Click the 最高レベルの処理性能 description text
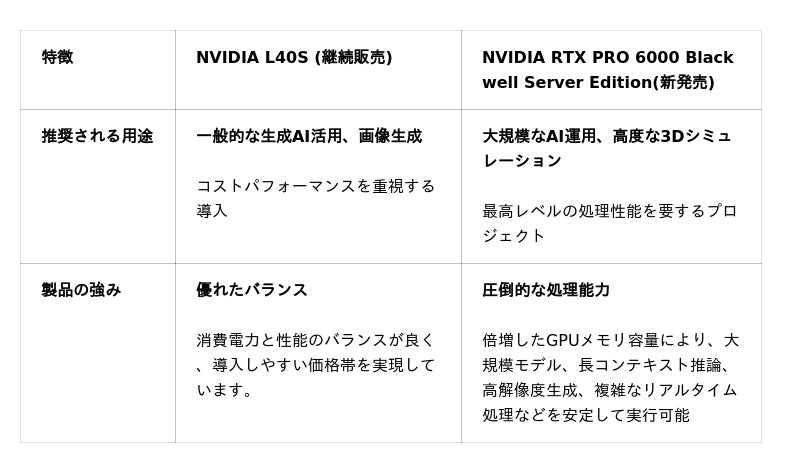Viewport: 800px width, 473px height. coord(609,211)
